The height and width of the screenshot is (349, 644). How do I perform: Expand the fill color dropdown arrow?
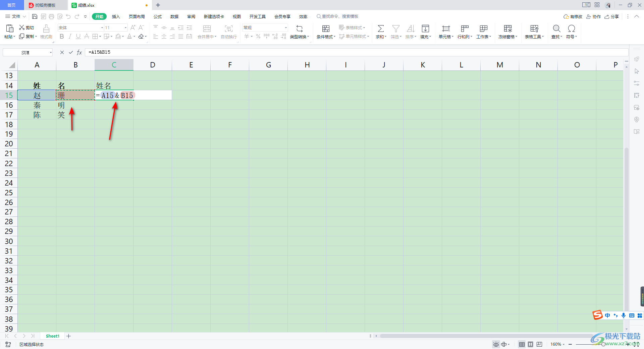[123, 36]
